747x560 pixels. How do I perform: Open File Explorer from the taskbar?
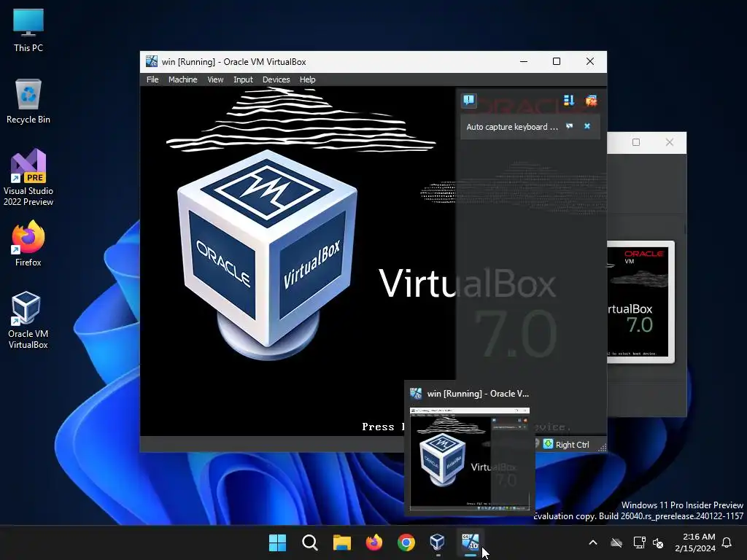pos(341,542)
